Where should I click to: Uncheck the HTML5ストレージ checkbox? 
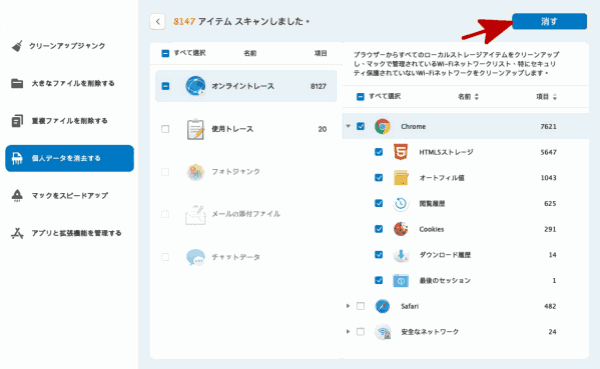(x=379, y=152)
